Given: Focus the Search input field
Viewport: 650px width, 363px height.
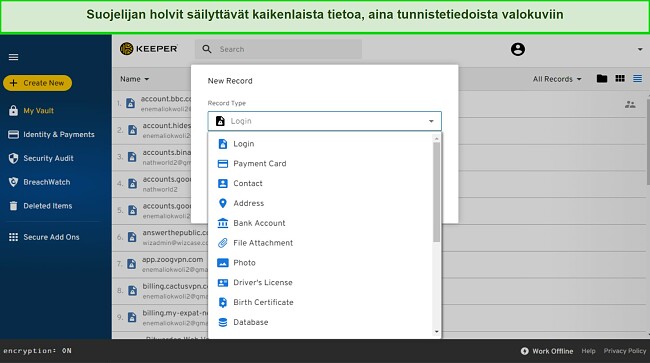Looking at the screenshot, I should [278, 49].
